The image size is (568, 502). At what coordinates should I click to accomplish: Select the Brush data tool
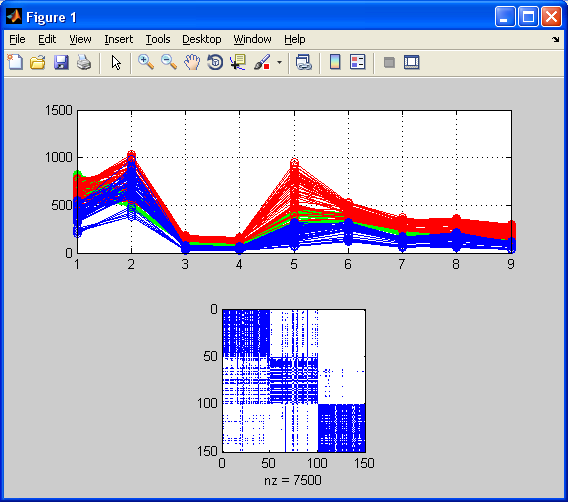tap(262, 62)
